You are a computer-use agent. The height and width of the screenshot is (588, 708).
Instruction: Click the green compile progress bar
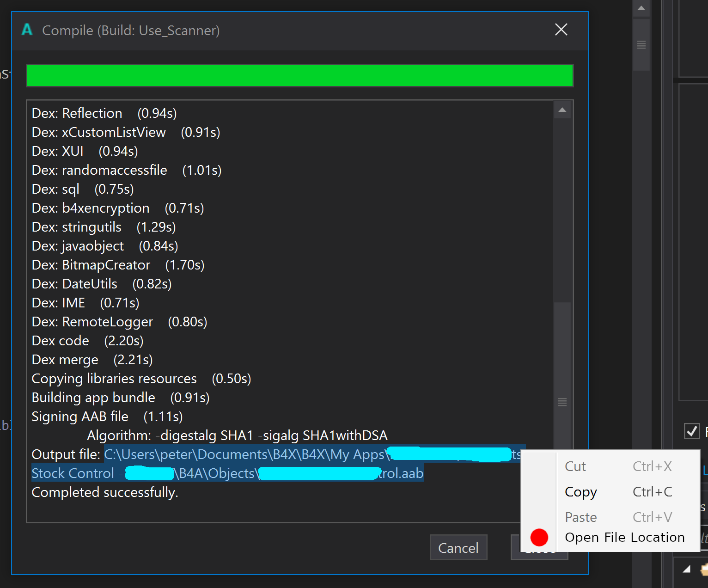coord(300,75)
